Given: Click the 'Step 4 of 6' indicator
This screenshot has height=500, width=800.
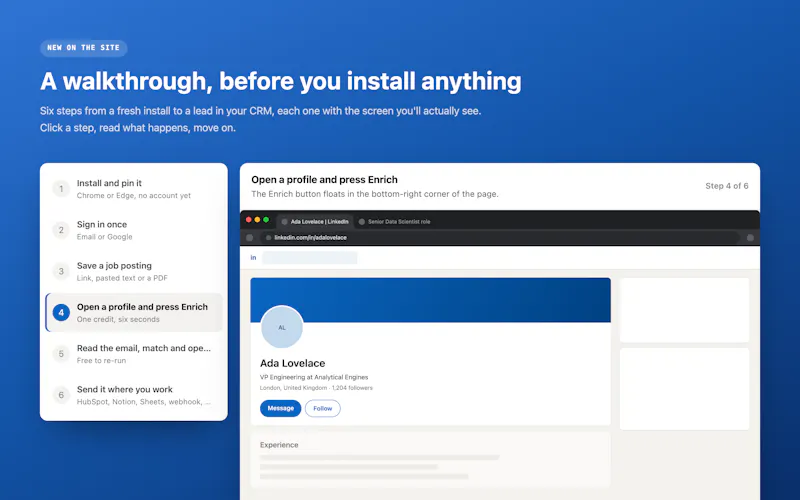Looking at the screenshot, I should 727,186.
